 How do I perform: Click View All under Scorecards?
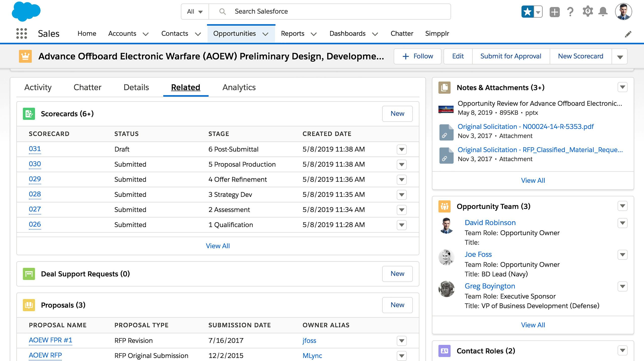point(218,246)
